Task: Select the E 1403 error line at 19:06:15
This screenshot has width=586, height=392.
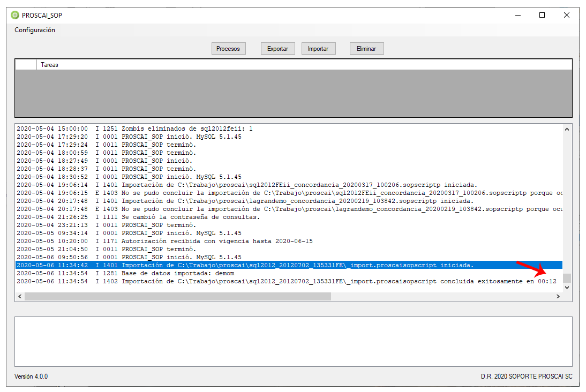Action: click(289, 193)
